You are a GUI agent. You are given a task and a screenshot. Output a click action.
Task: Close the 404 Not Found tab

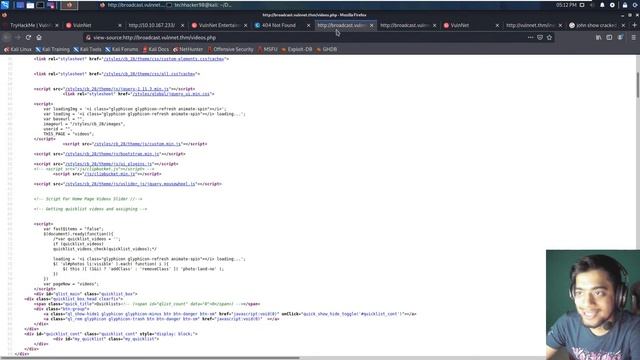point(308,25)
